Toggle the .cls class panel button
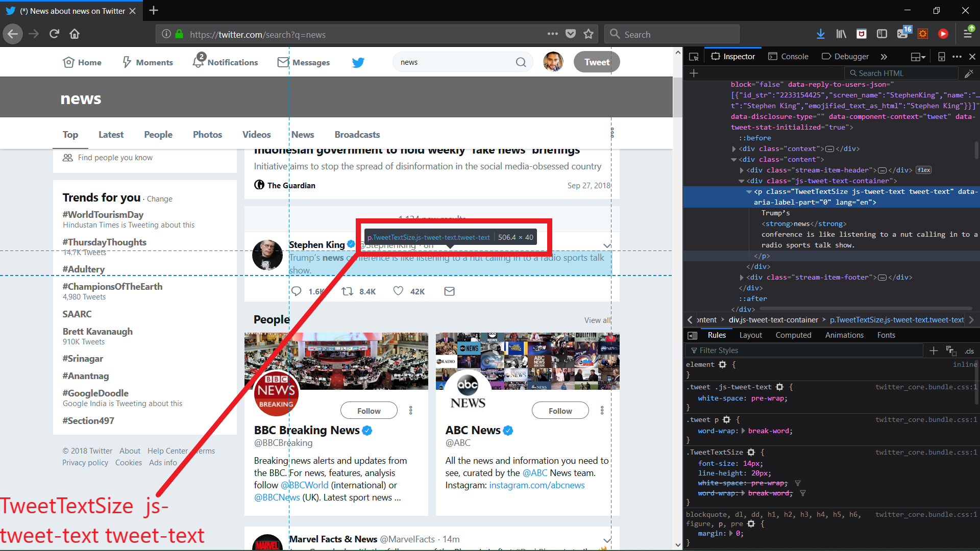 (969, 351)
